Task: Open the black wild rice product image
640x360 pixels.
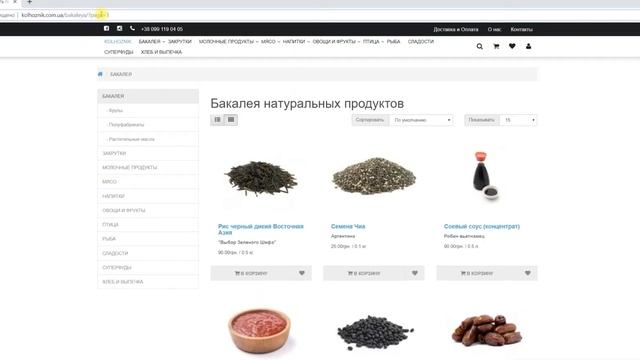Action: (x=261, y=178)
